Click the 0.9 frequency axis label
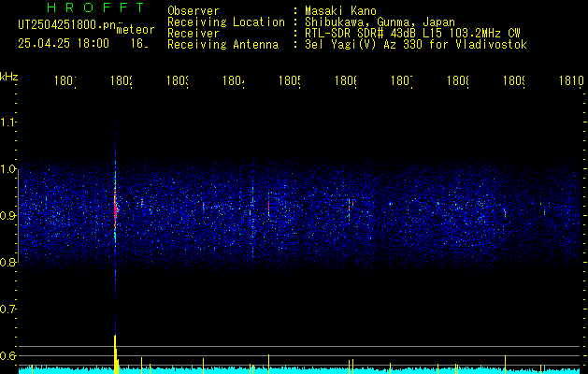 7,216
